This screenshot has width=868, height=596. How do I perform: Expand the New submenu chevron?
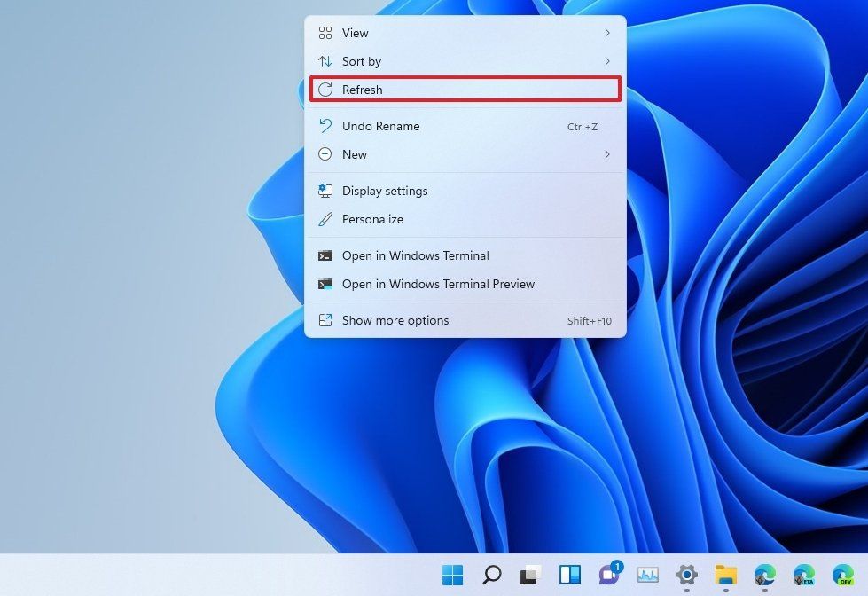coord(608,154)
